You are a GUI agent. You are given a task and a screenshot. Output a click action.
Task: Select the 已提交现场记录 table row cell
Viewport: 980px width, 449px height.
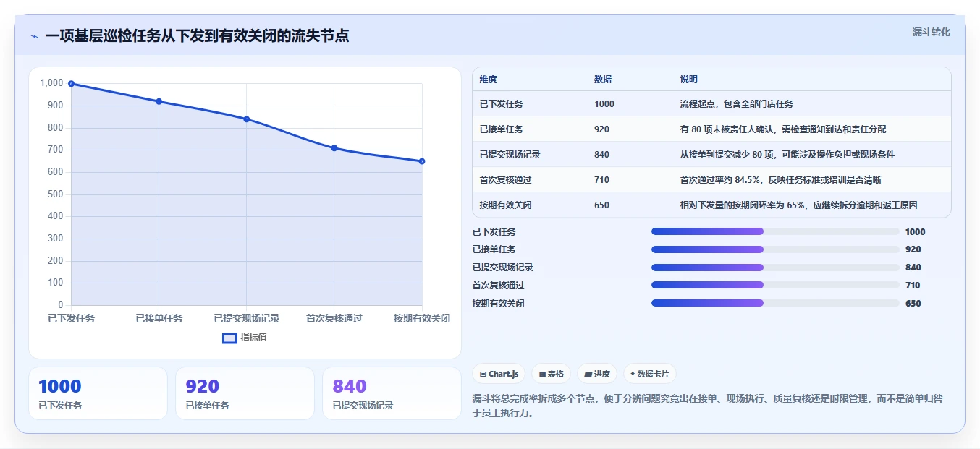point(510,155)
